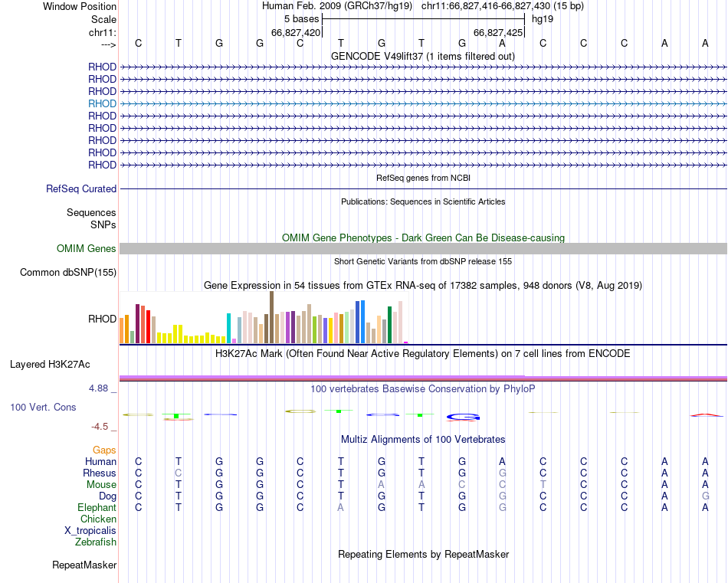Click the Zebrafish species label
The image size is (728, 583).
point(96,542)
